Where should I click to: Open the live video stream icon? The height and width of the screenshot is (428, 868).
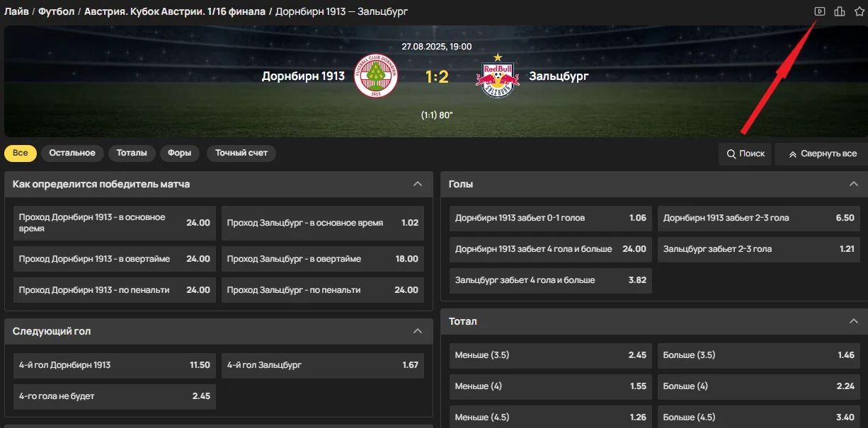point(820,11)
